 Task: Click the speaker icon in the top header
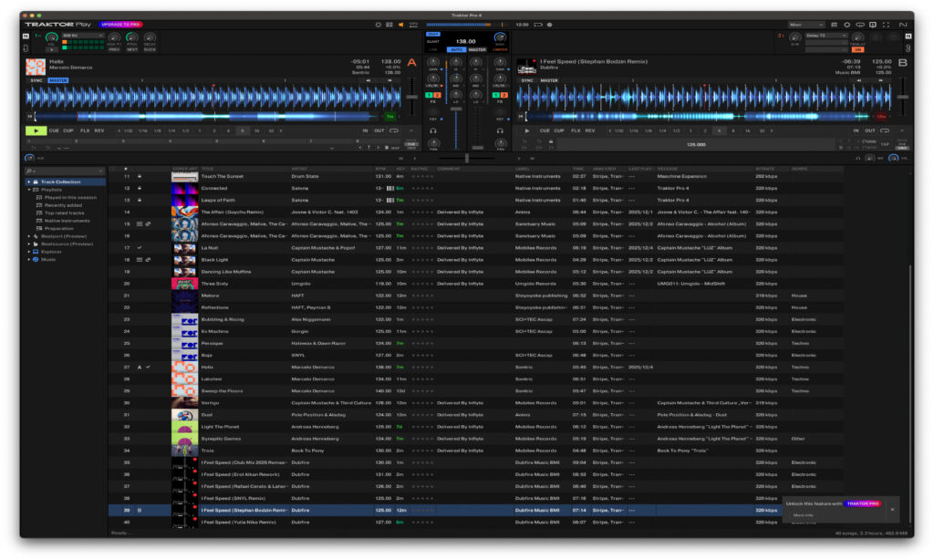401,25
